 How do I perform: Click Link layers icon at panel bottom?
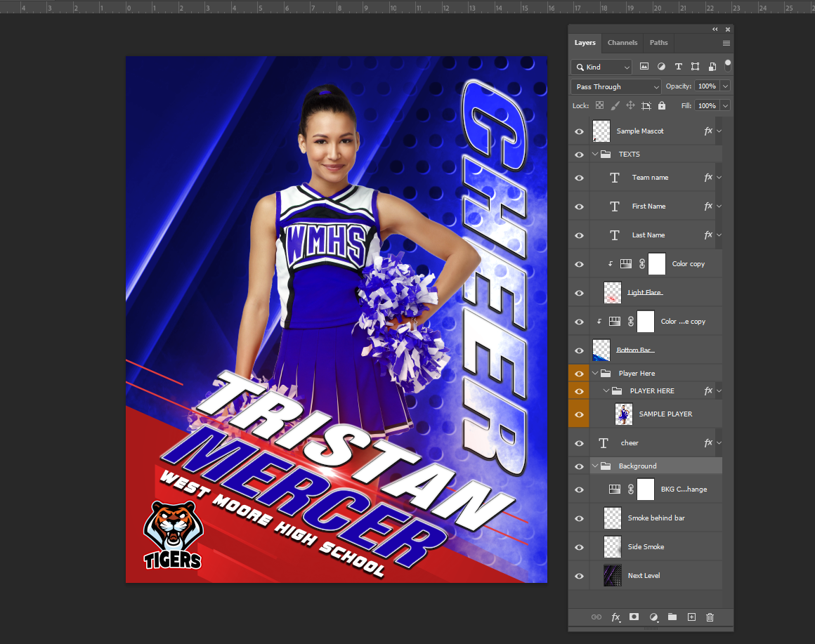(596, 617)
